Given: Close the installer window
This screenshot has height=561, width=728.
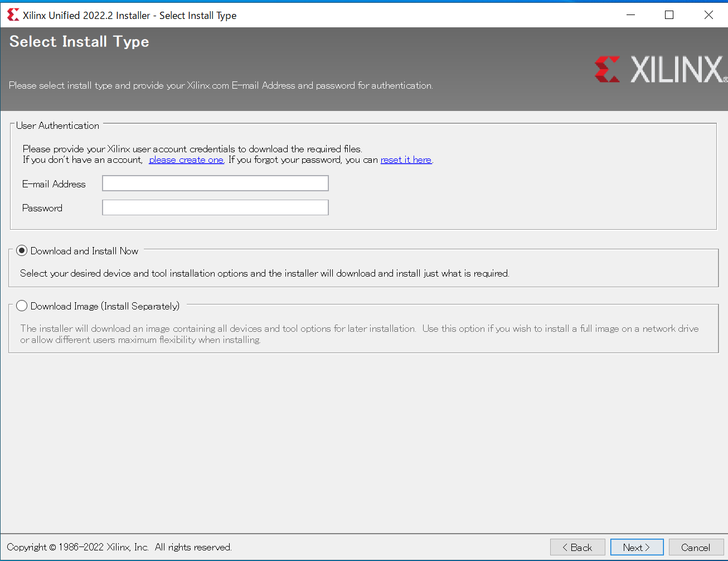Looking at the screenshot, I should click(708, 15).
